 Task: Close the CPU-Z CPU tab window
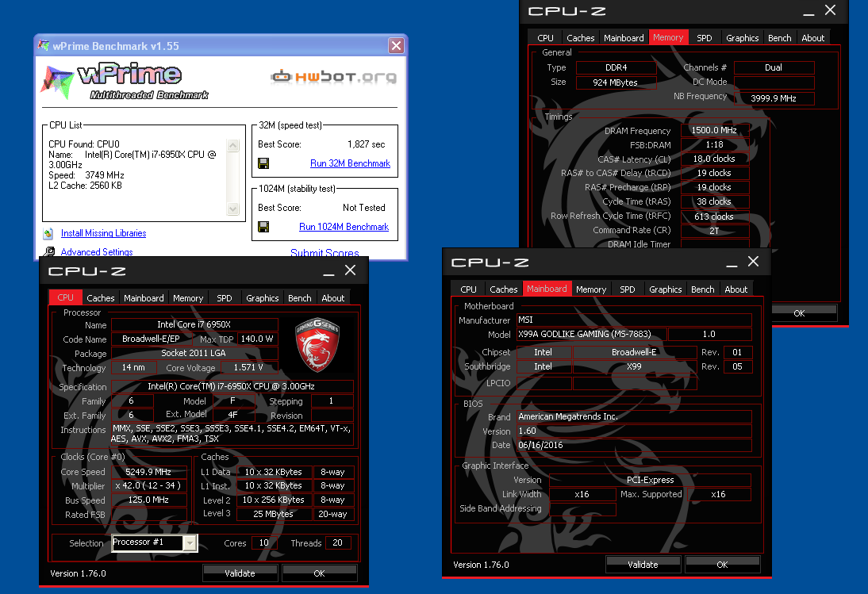[x=351, y=270]
